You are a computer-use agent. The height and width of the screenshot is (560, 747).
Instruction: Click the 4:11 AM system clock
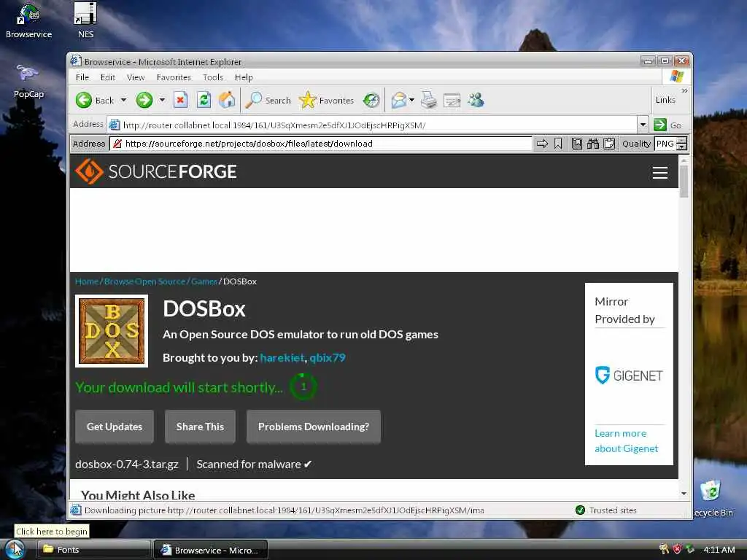pyautogui.click(x=719, y=550)
